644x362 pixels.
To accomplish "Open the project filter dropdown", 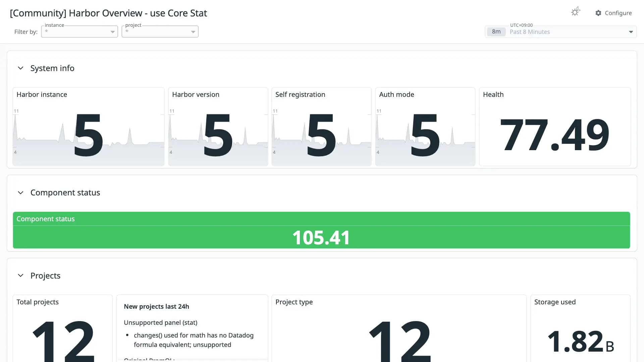I will coord(160,32).
